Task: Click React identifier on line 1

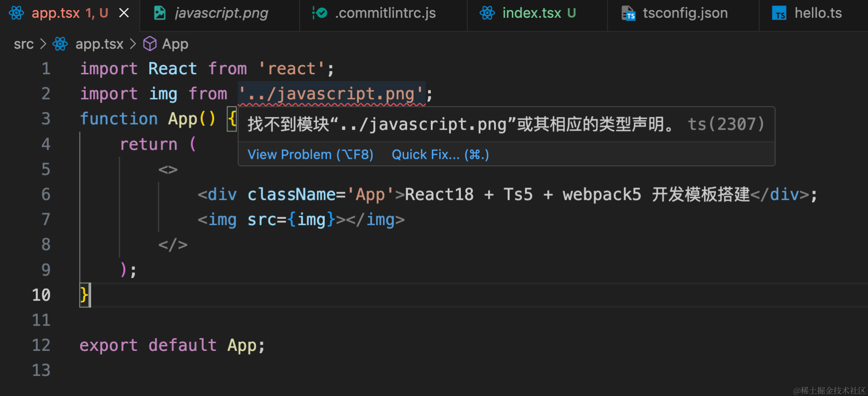Action: point(172,69)
